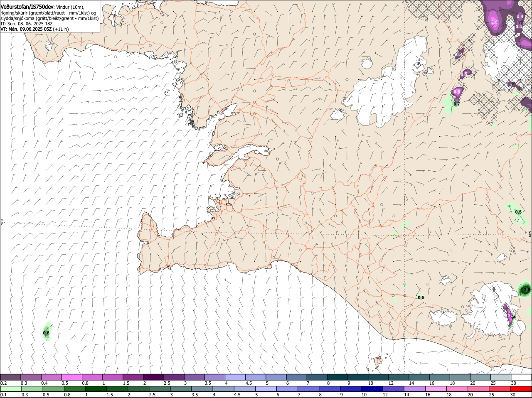Click the pale green 0.1 rain legend swatch
Viewport: 532px width, 398px height.
point(11,389)
